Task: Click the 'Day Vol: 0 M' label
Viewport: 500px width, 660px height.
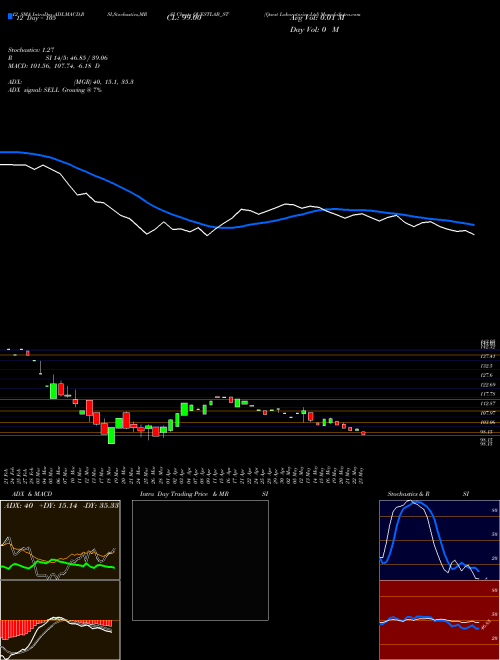Action: click(x=314, y=30)
